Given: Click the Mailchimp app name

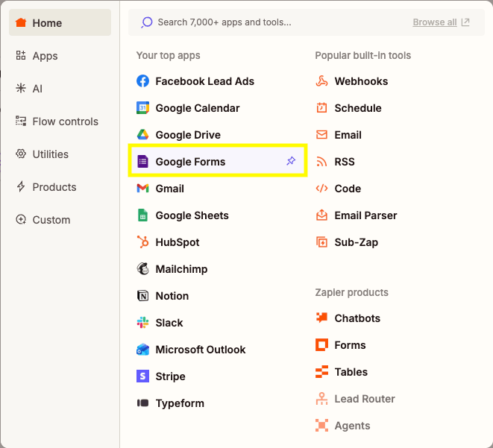Looking at the screenshot, I should tap(181, 269).
